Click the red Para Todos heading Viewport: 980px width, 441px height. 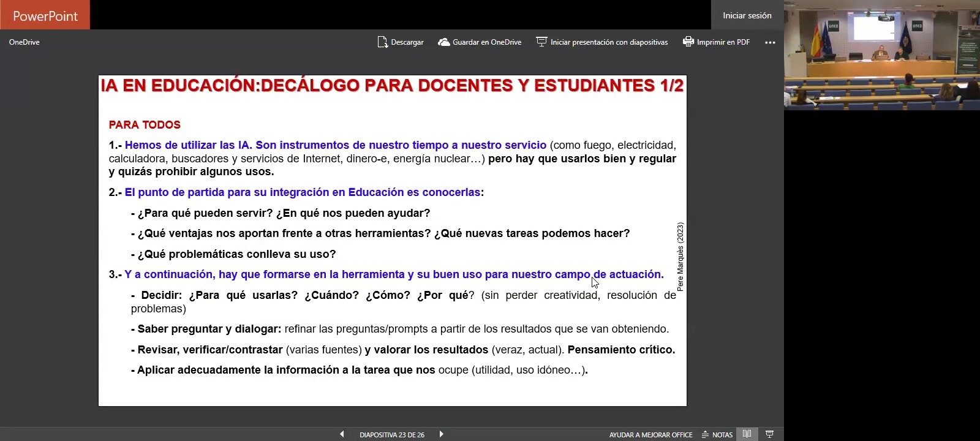pyautogui.click(x=145, y=125)
